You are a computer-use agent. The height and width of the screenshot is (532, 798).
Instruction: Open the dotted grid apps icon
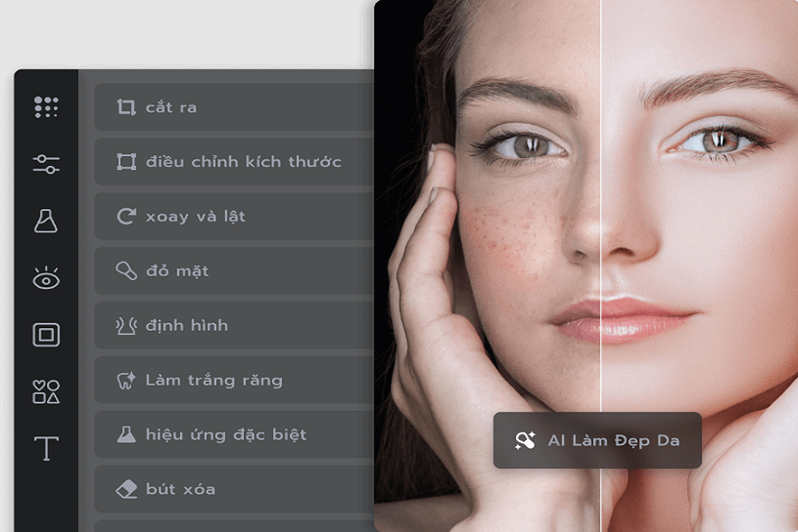(x=46, y=107)
